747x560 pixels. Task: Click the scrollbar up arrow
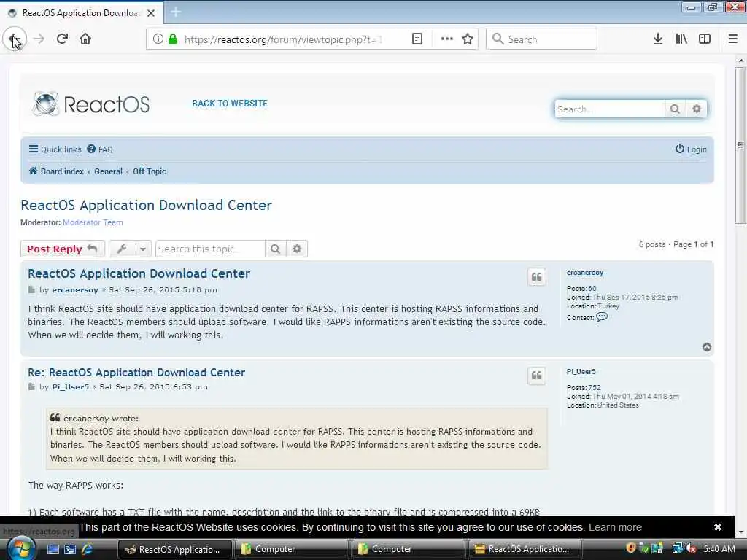[740, 61]
